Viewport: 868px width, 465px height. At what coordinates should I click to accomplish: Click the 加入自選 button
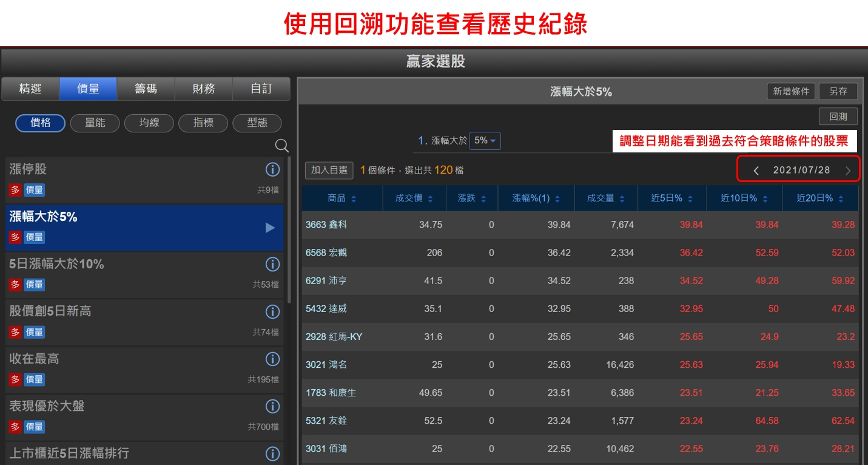[x=329, y=171]
